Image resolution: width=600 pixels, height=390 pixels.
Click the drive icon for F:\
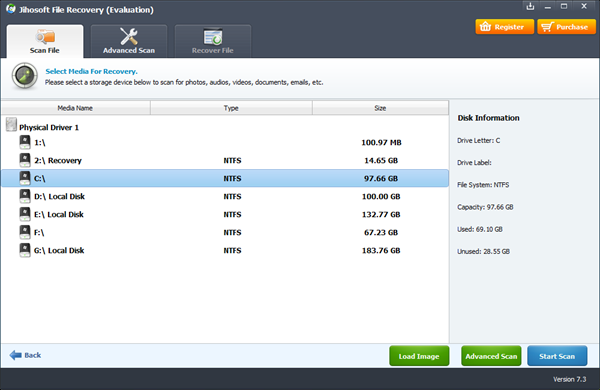[25, 232]
